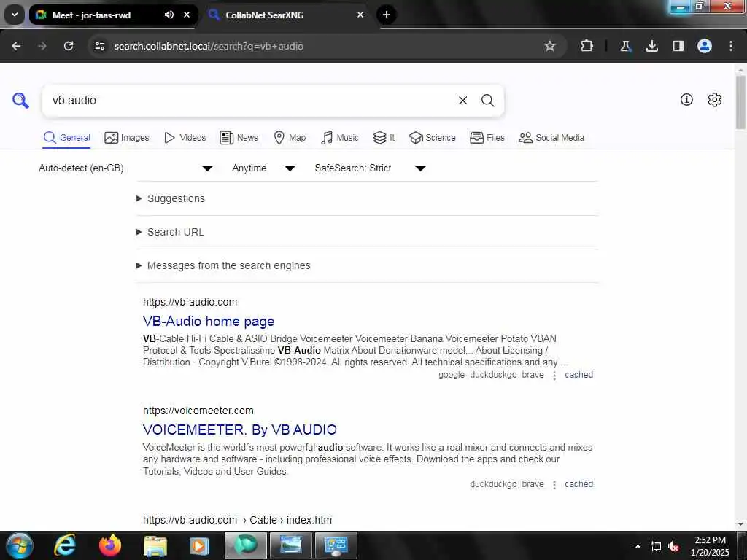Launch Firefox from the taskbar

110,545
